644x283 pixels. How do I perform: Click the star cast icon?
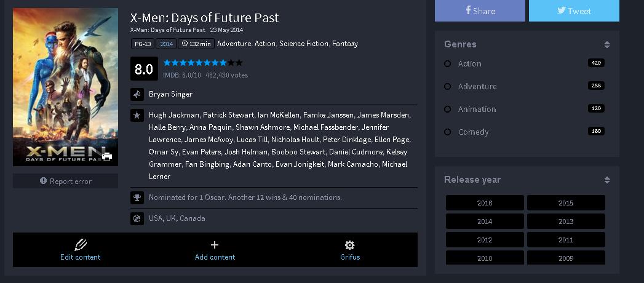[x=137, y=115]
